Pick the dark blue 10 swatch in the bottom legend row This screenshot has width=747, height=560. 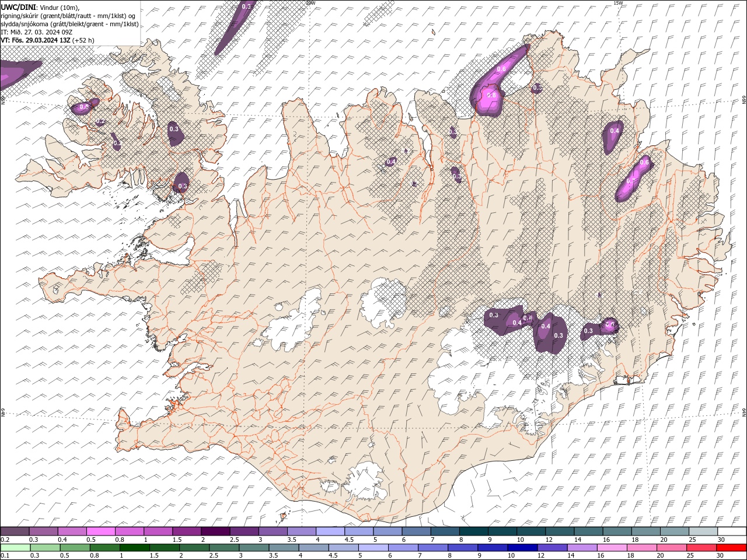point(522,548)
